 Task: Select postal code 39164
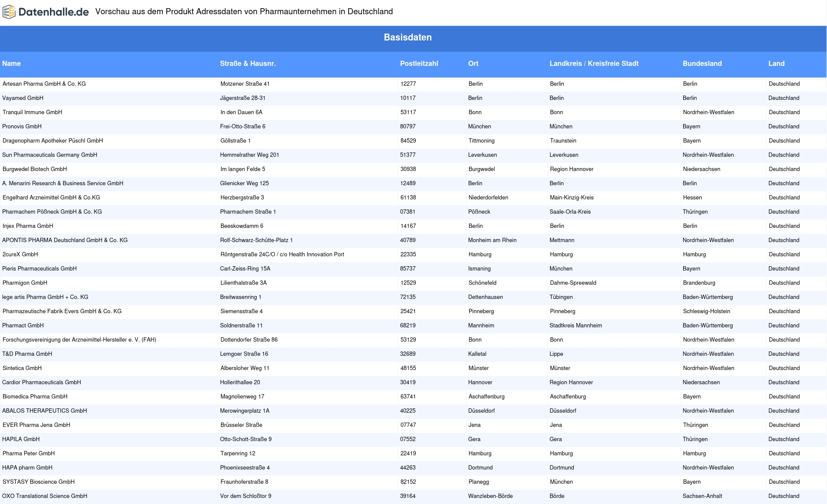[408, 496]
